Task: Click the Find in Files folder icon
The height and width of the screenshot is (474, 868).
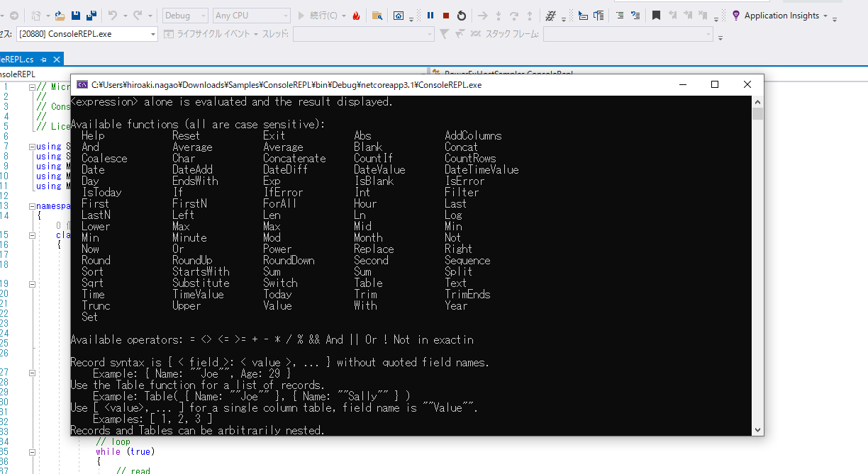Action: [377, 16]
